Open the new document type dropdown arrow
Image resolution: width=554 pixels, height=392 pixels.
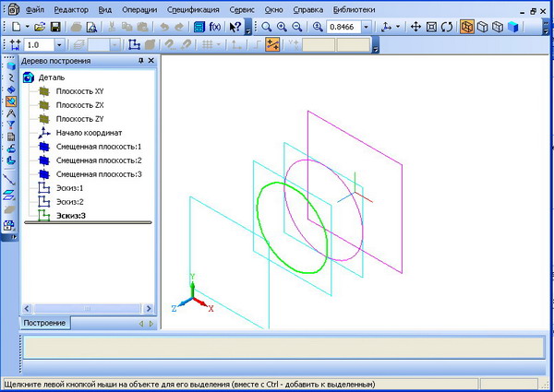click(27, 27)
